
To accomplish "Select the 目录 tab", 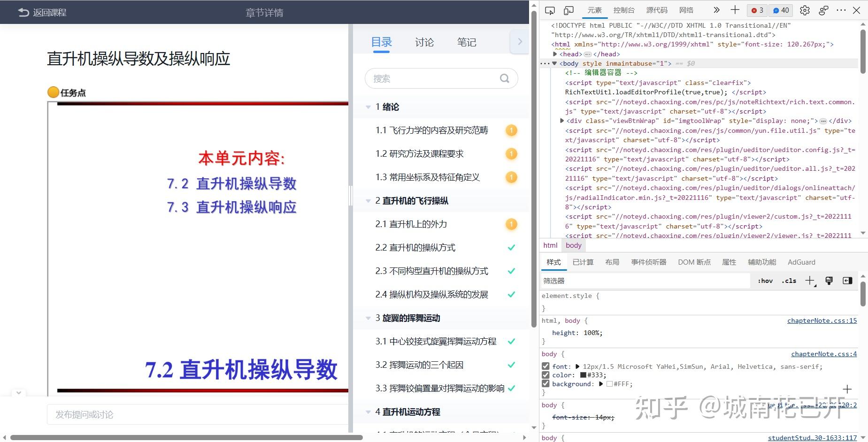I will [382, 42].
